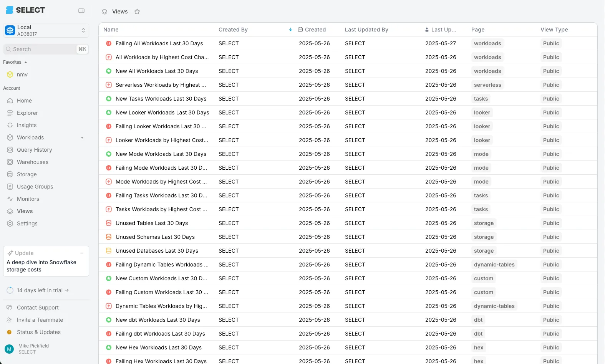Collapse the sidebar panel toggle
This screenshot has width=605, height=364.
coord(81,11)
